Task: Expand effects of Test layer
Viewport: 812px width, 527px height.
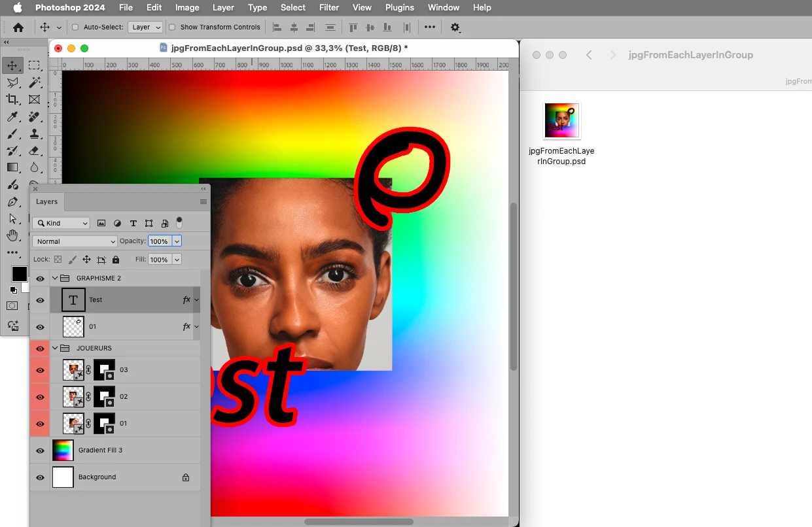Action: click(196, 300)
